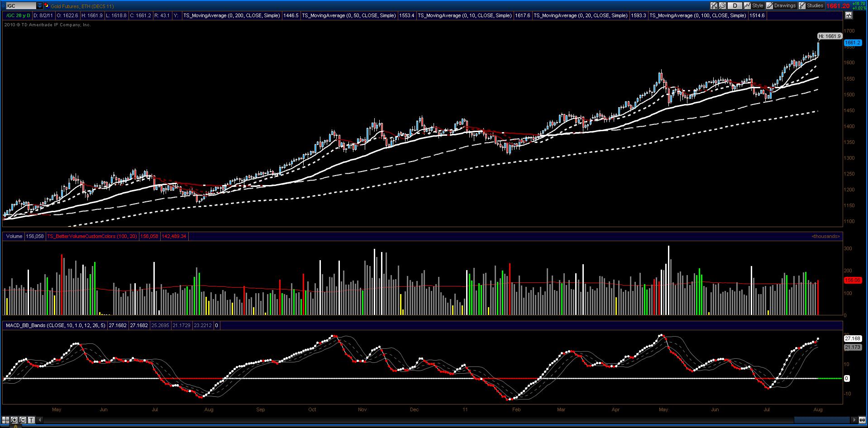Open the symbol dropdown arrow next to /GC
Viewport: 868px width, 428px height.
point(40,6)
